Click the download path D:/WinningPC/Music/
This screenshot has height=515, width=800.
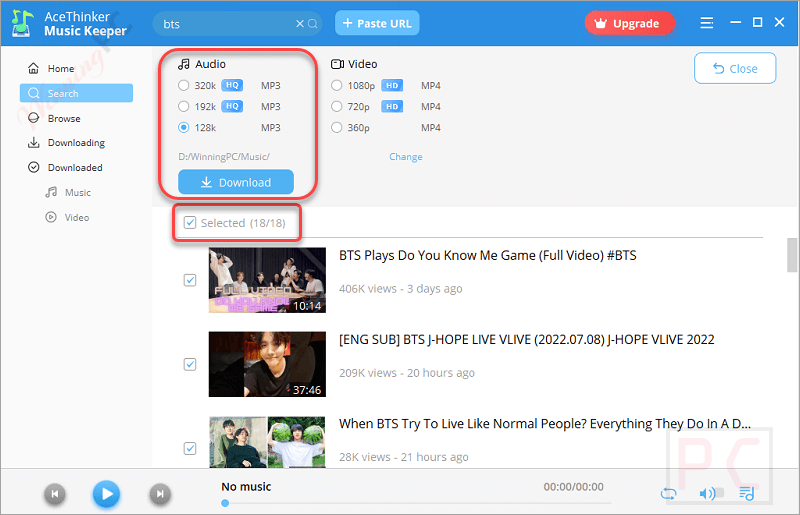tap(224, 157)
